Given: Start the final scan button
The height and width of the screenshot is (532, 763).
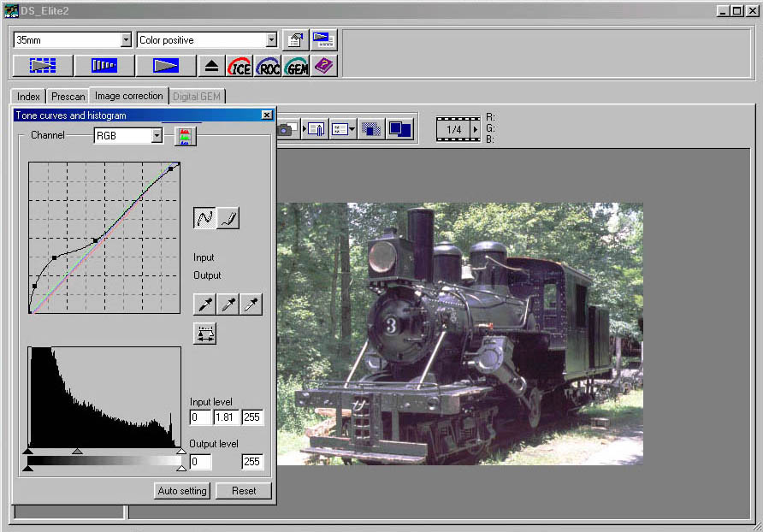Looking at the screenshot, I should tap(165, 66).
